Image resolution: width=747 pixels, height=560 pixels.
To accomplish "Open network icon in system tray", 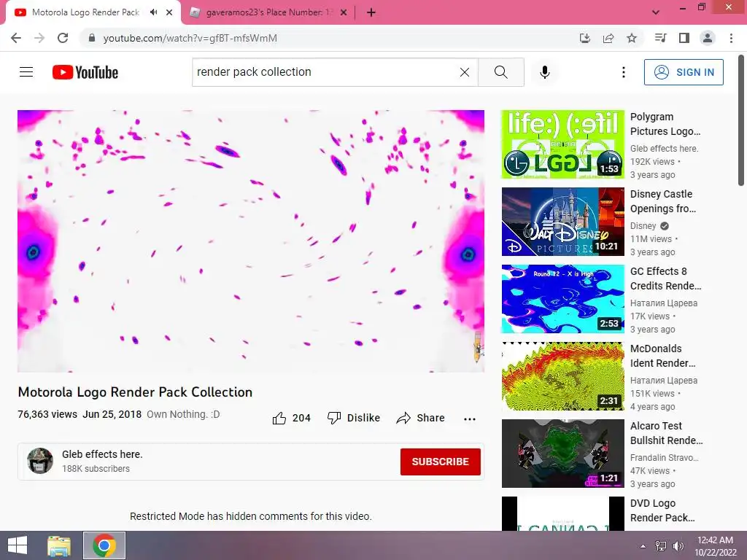I will (661, 546).
